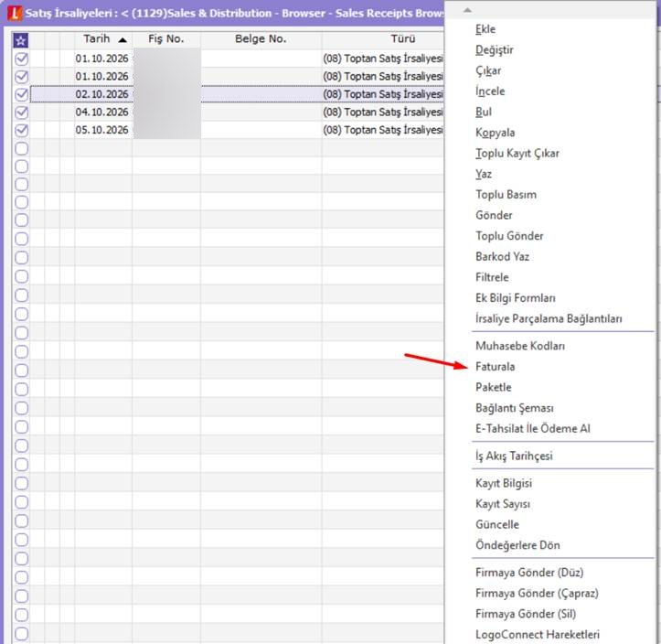Screen dimensions: 661x644
Task: Choose Kopyala in the context menu
Action: tap(495, 133)
